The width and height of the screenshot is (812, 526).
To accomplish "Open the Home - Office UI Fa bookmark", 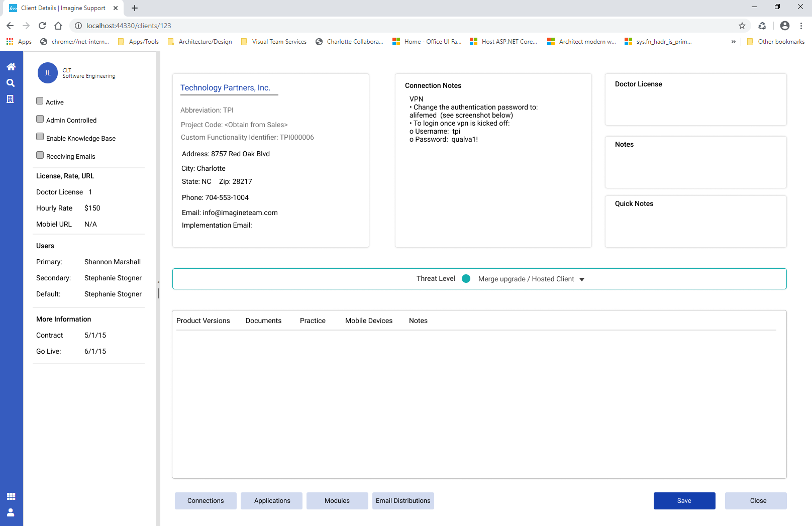I will (427, 42).
